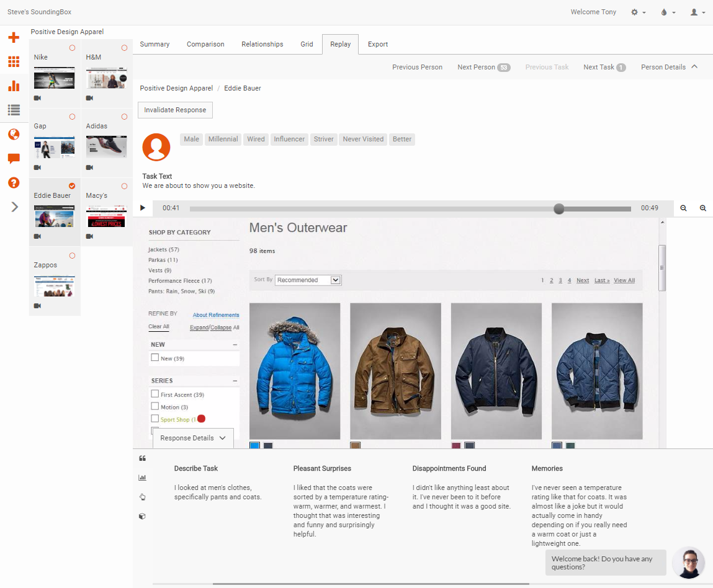Viewport: 713px width, 588px height.
Task: Go to Previous Person
Action: 418,67
